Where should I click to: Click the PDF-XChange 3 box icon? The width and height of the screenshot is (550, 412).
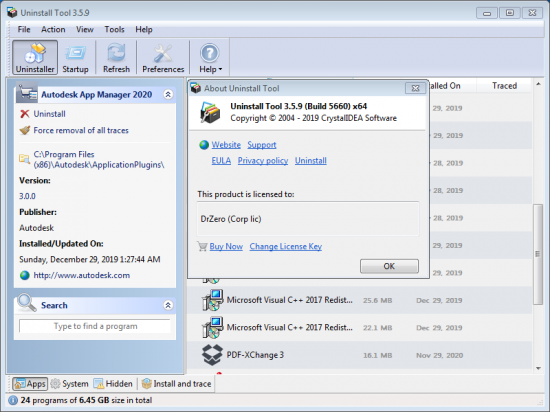tap(212, 355)
